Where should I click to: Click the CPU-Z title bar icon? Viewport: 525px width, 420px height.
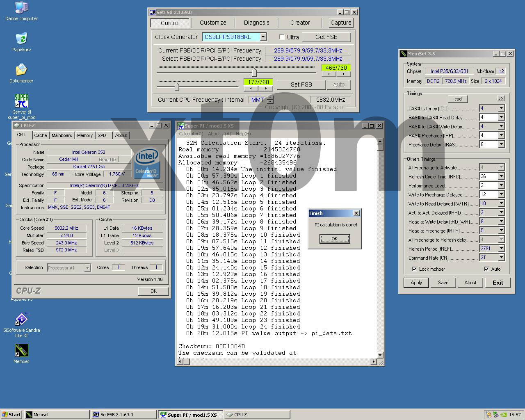pos(16,126)
